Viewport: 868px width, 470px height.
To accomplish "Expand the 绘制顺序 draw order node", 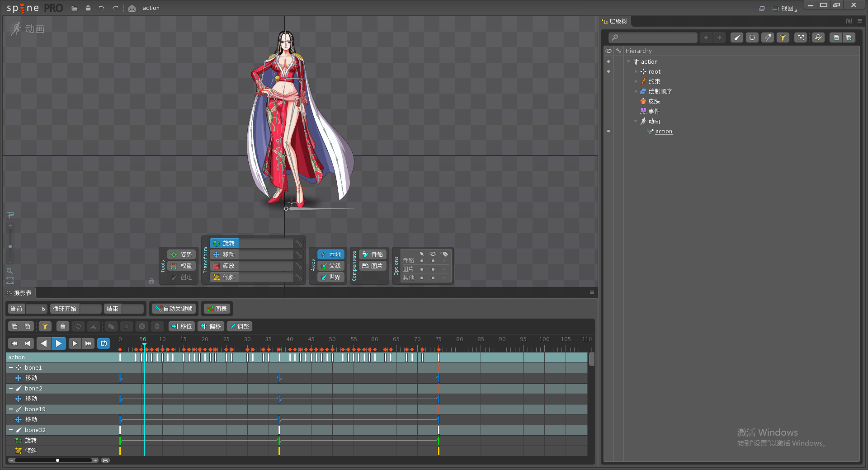I will tap(636, 91).
